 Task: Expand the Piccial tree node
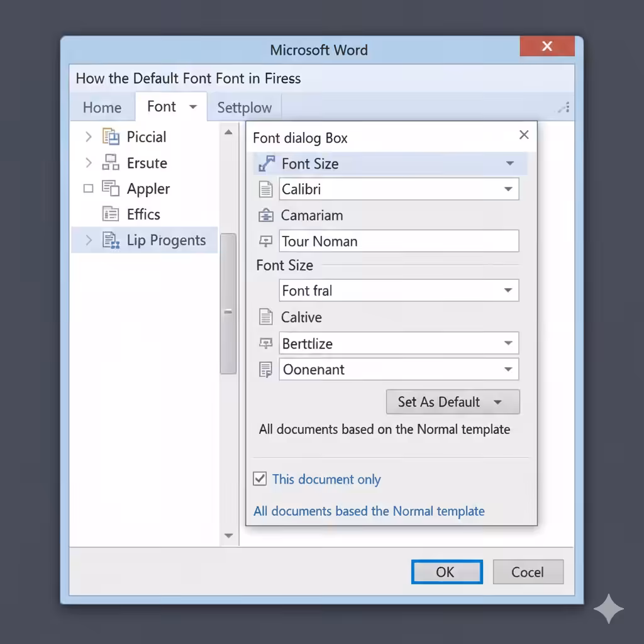point(88,136)
